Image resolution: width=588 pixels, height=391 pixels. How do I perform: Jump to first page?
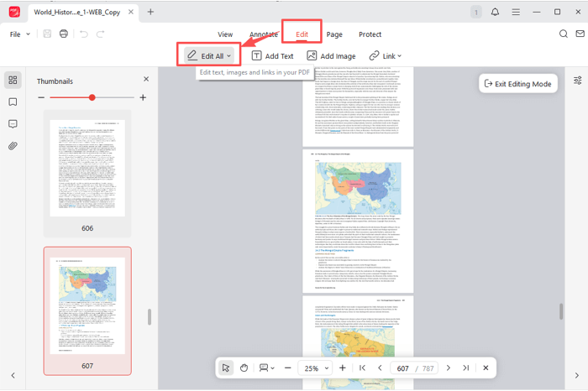tap(362, 368)
